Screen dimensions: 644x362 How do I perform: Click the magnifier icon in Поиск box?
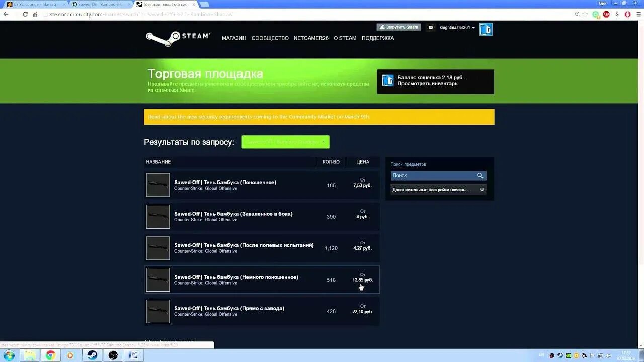480,175
